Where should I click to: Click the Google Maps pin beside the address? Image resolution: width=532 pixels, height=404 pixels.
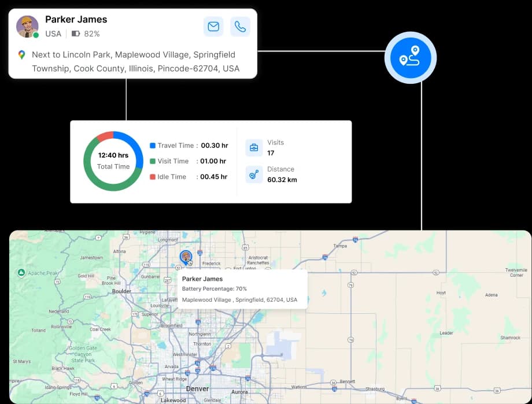pos(22,54)
